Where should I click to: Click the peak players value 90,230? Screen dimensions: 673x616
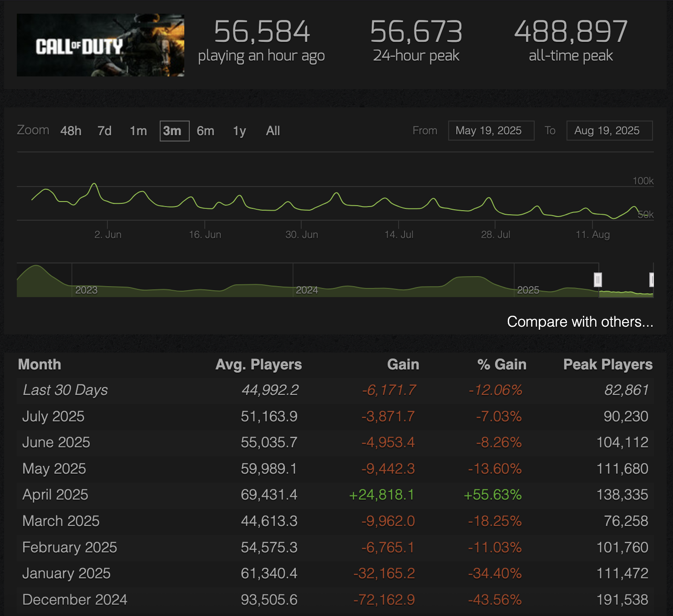626,416
